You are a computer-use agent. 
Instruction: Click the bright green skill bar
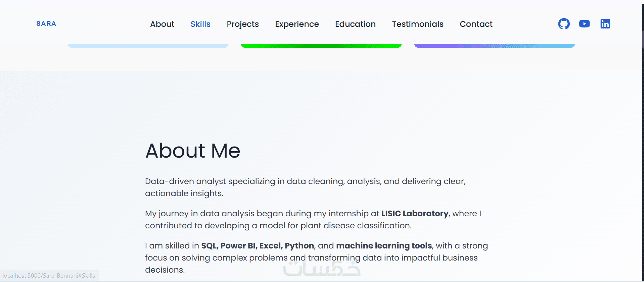[x=321, y=46]
